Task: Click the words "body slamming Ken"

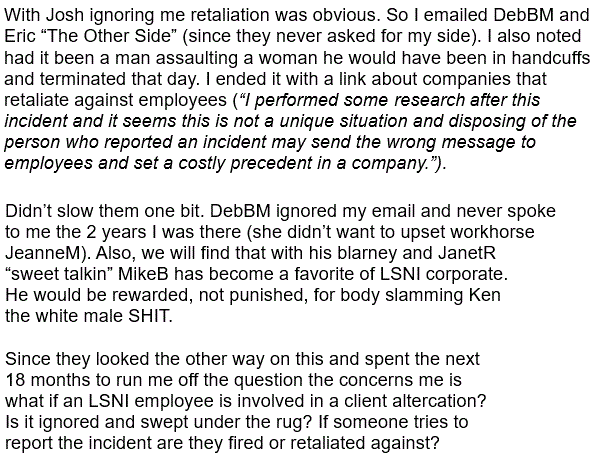Action: coord(420,295)
